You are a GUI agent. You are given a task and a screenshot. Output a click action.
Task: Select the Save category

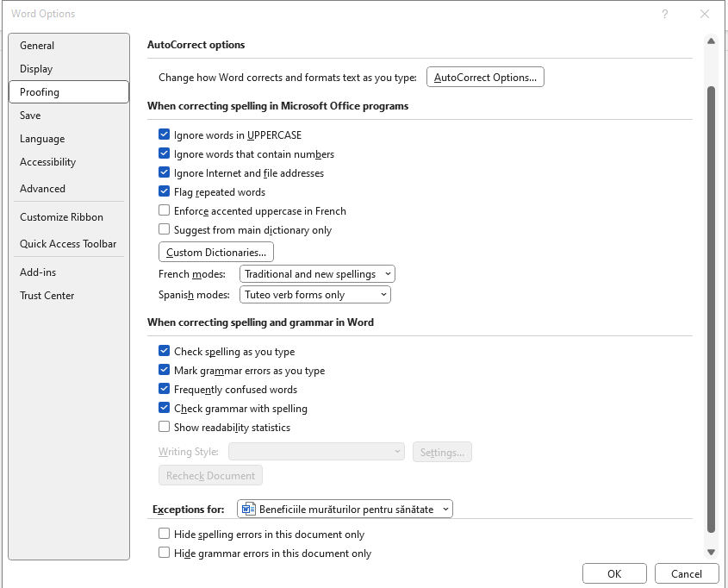[69, 116]
